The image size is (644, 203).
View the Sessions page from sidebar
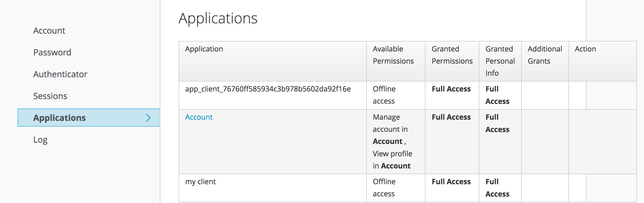pos(50,96)
